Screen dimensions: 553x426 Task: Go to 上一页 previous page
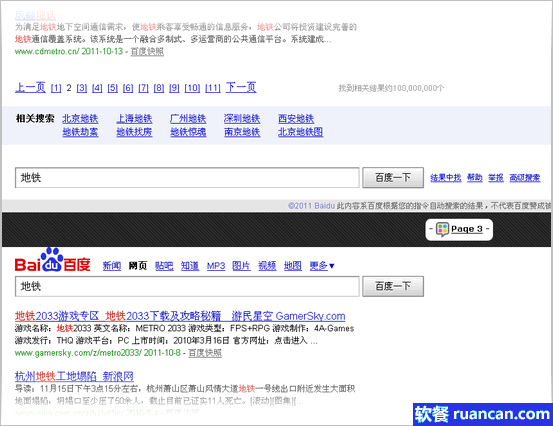(x=30, y=87)
